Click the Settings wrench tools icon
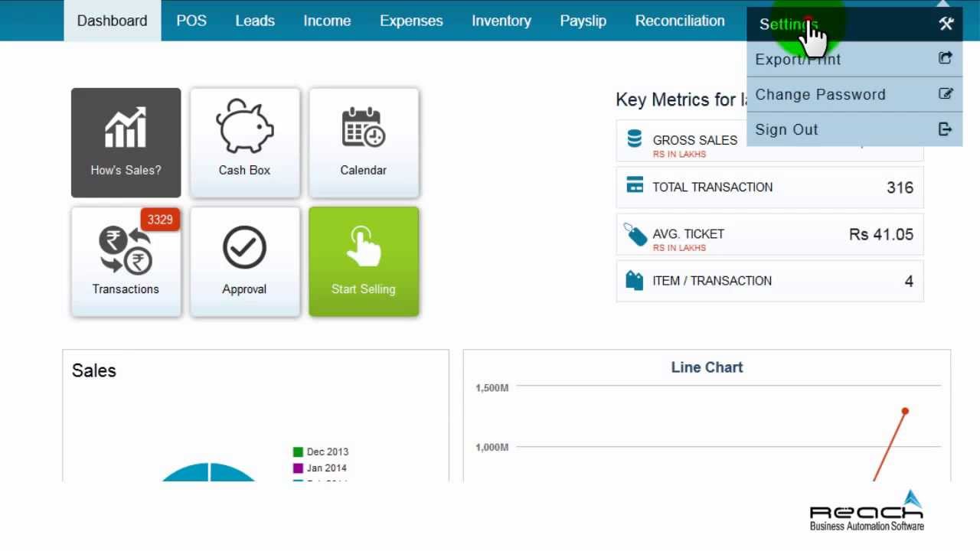Viewport: 980px width, 551px height. click(946, 24)
